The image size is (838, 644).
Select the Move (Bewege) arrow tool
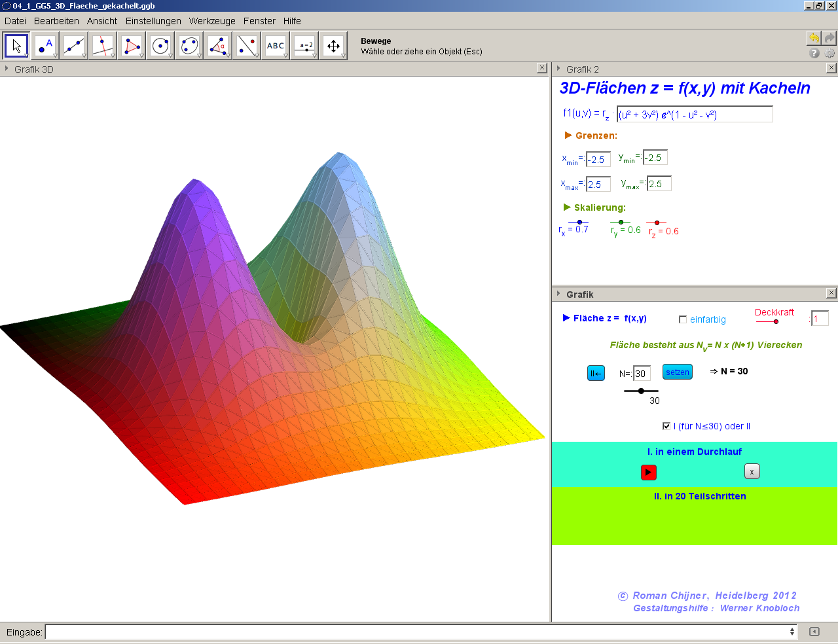(x=16, y=46)
